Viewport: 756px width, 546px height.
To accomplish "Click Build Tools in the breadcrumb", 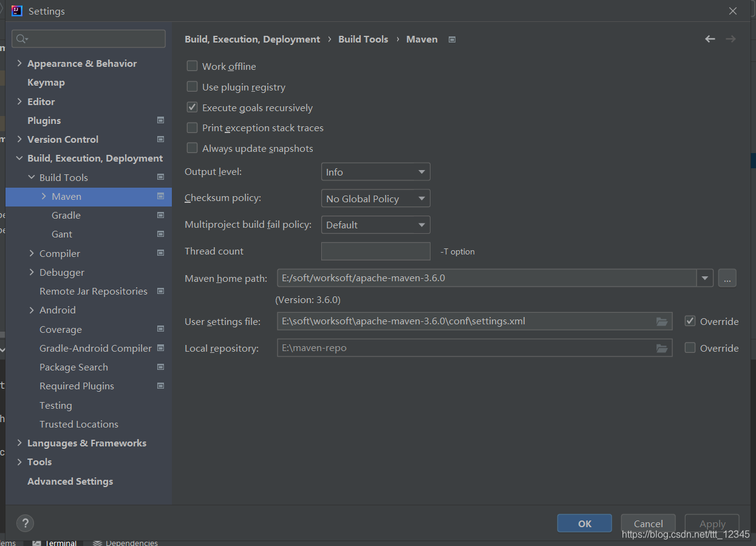I will point(363,39).
